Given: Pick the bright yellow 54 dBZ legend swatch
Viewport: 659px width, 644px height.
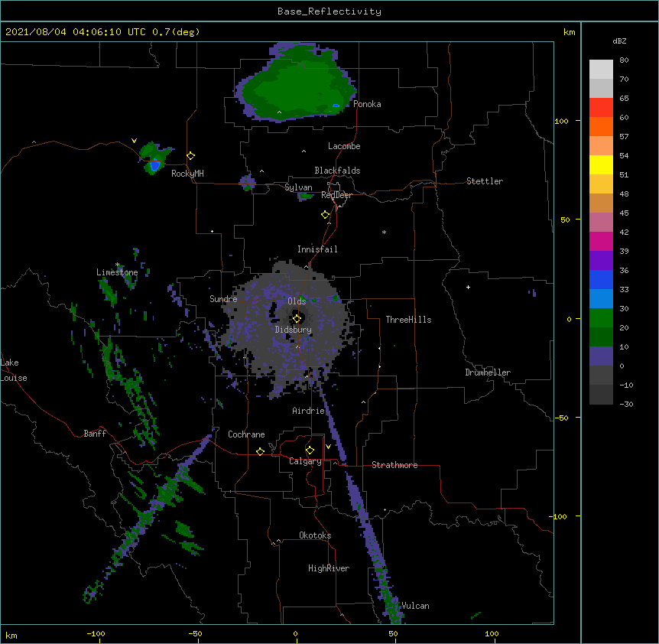Looking at the screenshot, I should (601, 164).
